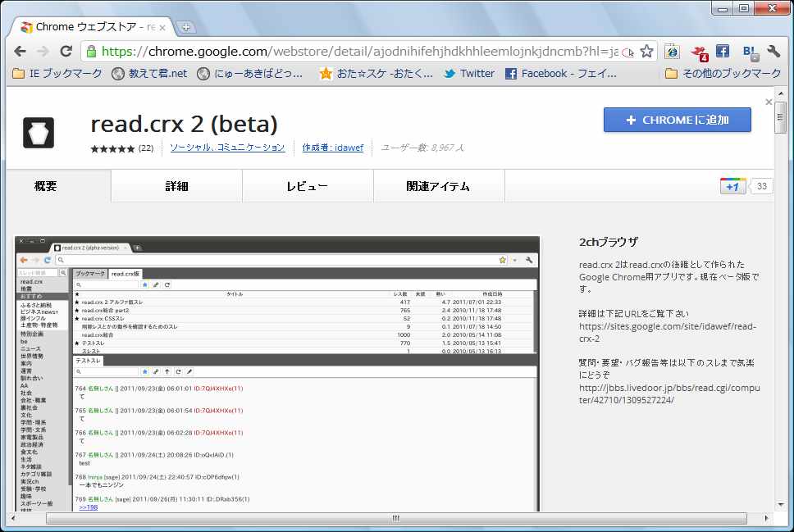Click the vertical scrollbar thumb
Screen dimensions: 794x532
[780, 116]
